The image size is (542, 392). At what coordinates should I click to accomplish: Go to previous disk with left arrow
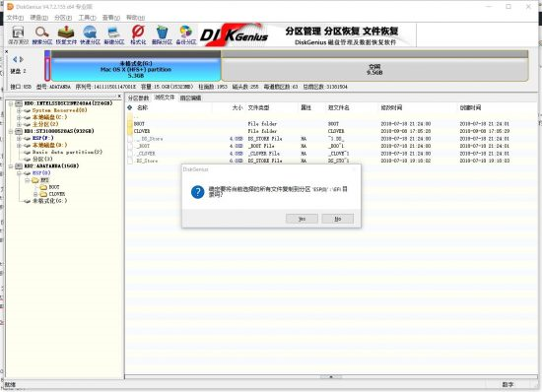point(15,59)
